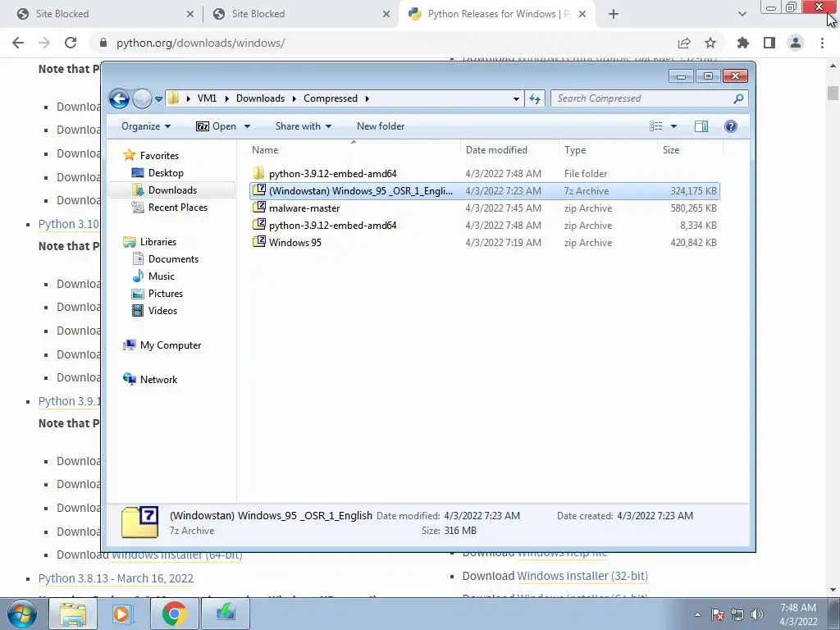Open Python 3.8.13 - March 16, 2022 link
The height and width of the screenshot is (630, 840).
click(x=116, y=578)
